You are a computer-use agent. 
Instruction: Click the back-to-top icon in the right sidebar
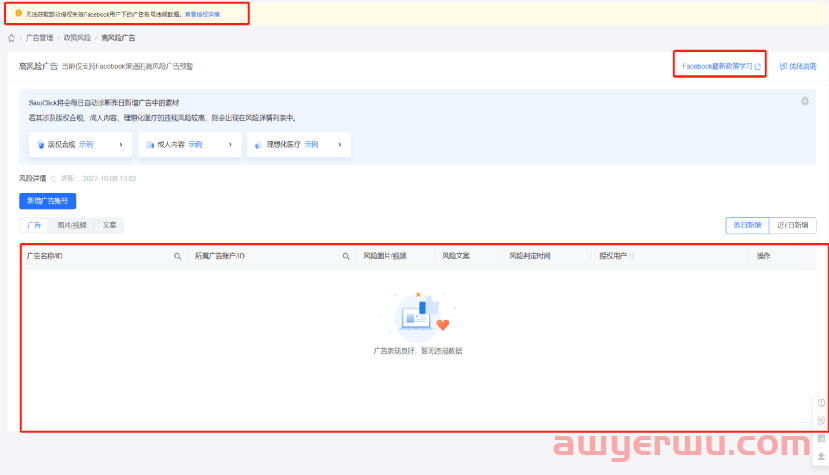click(821, 455)
